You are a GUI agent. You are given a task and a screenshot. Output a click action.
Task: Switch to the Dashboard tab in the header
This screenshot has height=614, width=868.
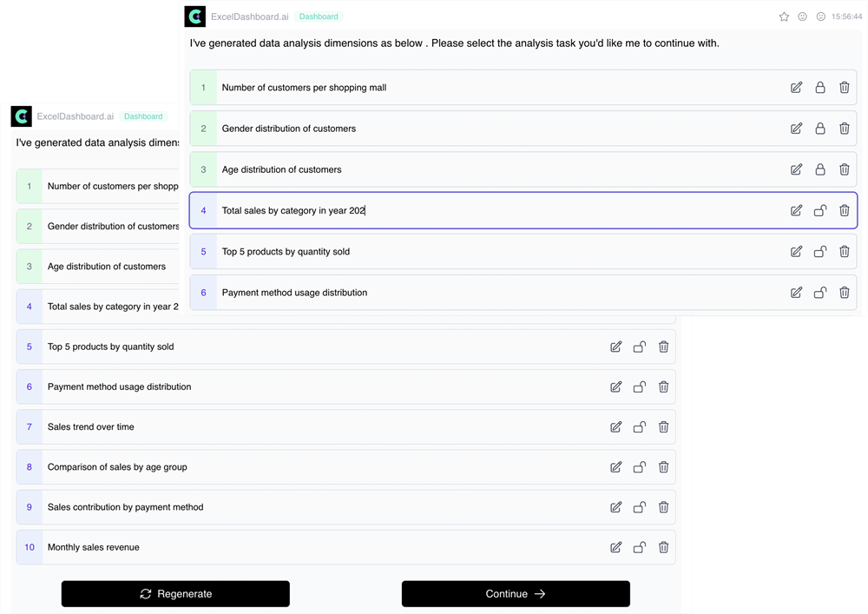[319, 16]
